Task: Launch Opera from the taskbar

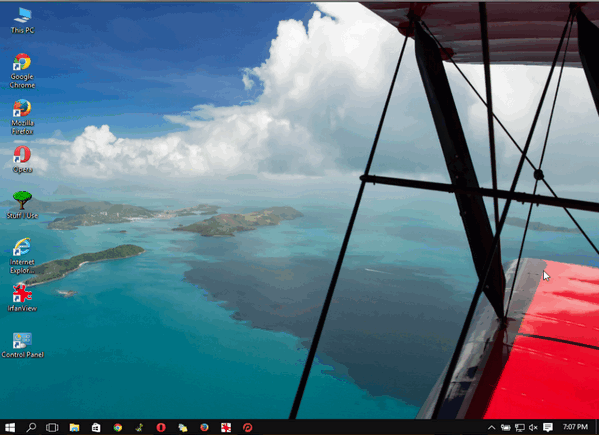Action: pyautogui.click(x=161, y=427)
